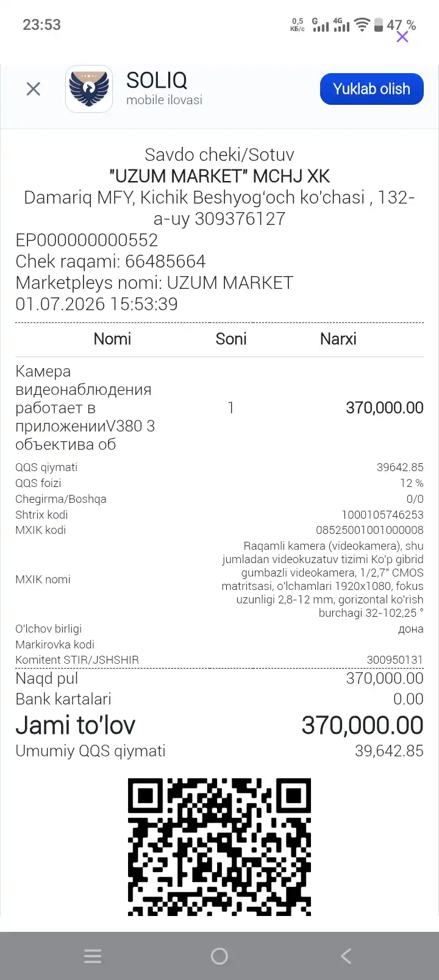Image resolution: width=439 pixels, height=980 pixels.
Task: Select the MXIK kodi number value
Action: pos(369,530)
